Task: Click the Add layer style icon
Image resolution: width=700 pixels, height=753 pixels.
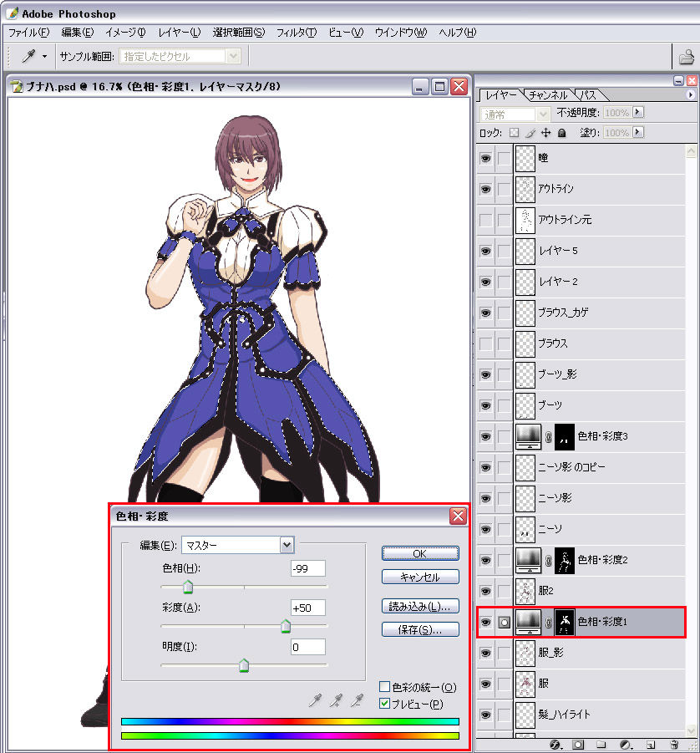Action: 555,743
